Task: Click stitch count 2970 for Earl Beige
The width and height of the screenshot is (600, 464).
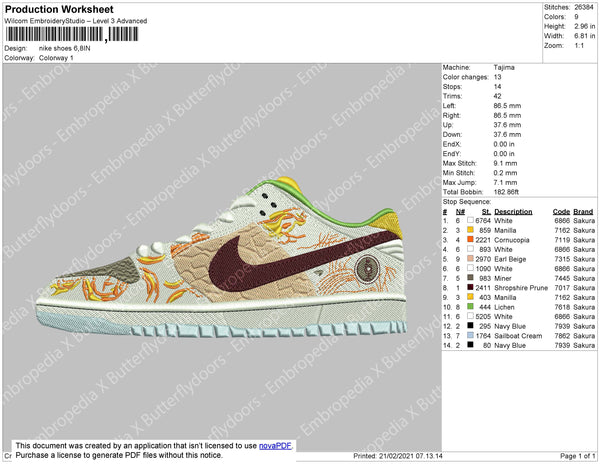Action: (x=483, y=259)
